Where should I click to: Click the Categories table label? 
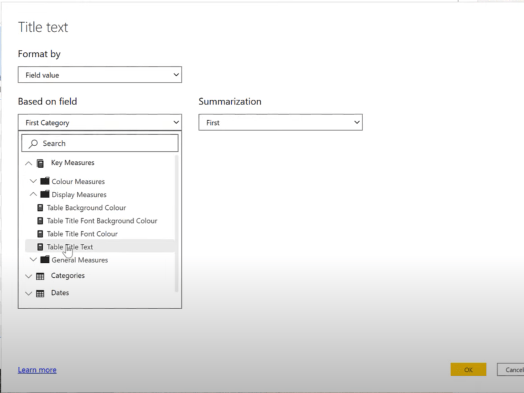click(x=68, y=276)
